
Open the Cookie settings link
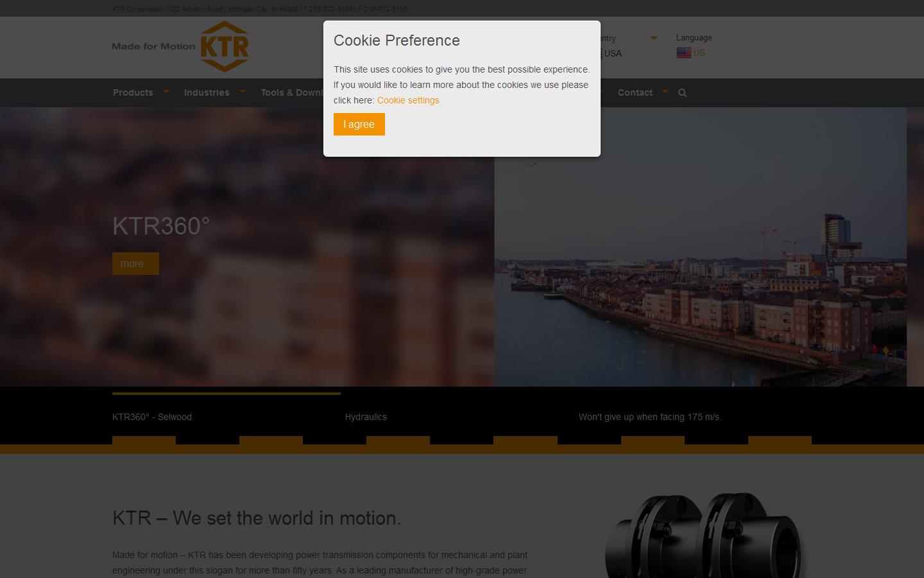coord(408,100)
